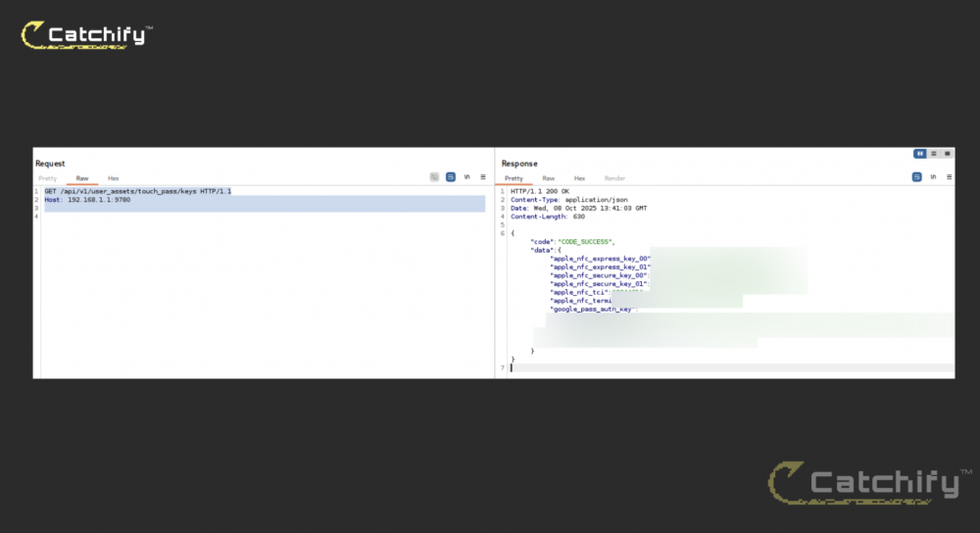Select the Raw tab in Request panel

pos(82,178)
